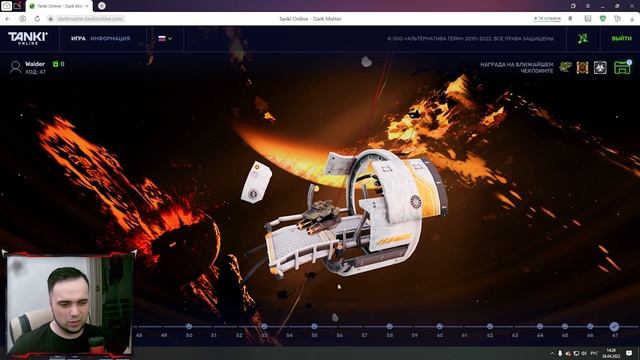Select checkpoint marker at step 50

pos(189,326)
